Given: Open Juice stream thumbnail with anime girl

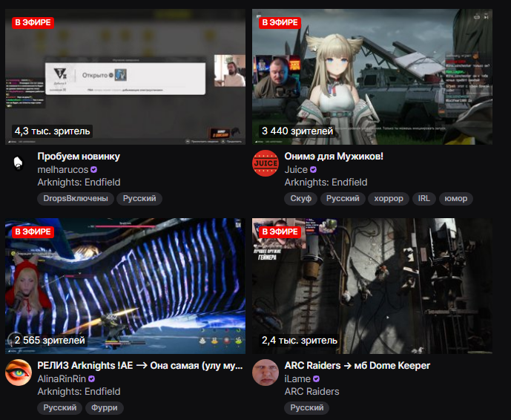Looking at the screenshot, I should 372,76.
